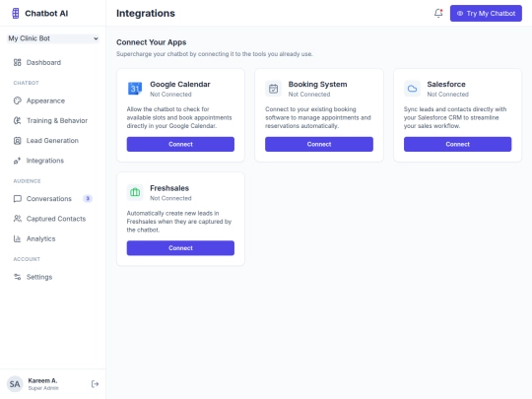
Task: Click Not Connected under Google Calendar
Action: (170, 95)
